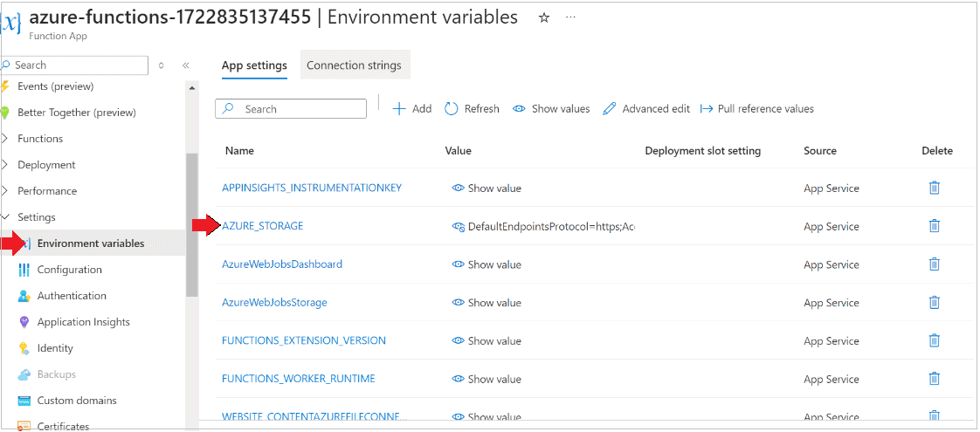Hide the AZURE_STORAGE value

pyautogui.click(x=459, y=227)
